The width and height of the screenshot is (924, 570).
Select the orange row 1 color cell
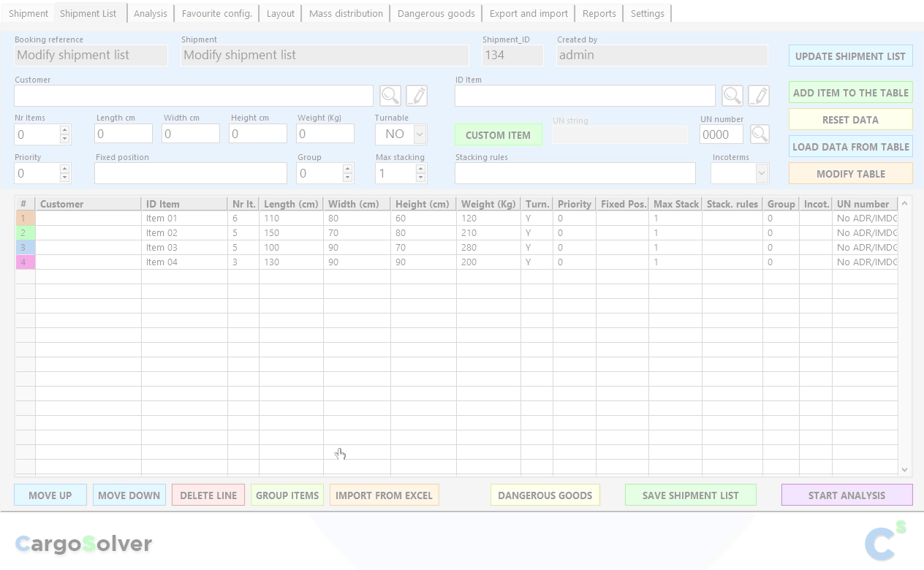pyautogui.click(x=25, y=218)
